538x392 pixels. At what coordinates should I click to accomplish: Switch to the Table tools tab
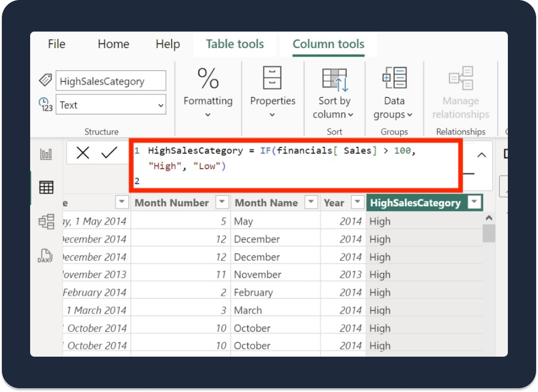click(235, 44)
